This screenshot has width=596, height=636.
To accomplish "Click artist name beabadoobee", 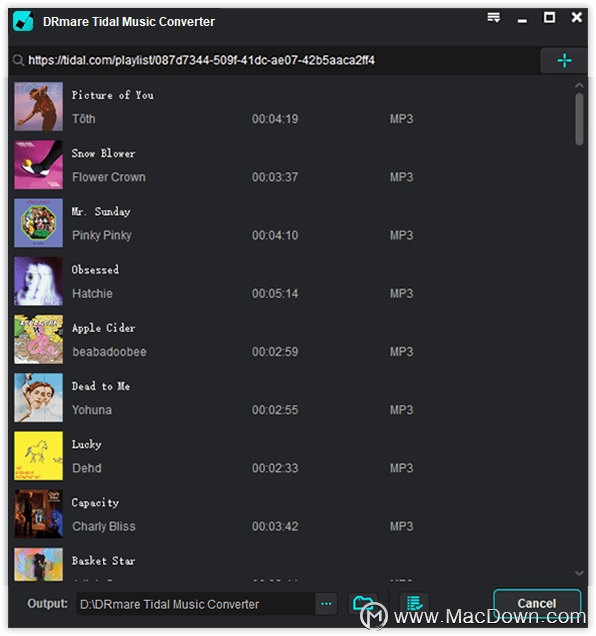I will 110,352.
